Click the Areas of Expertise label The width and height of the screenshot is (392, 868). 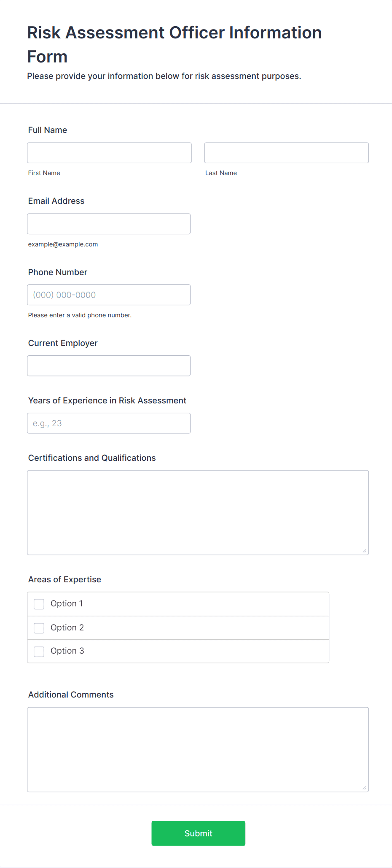pos(64,579)
